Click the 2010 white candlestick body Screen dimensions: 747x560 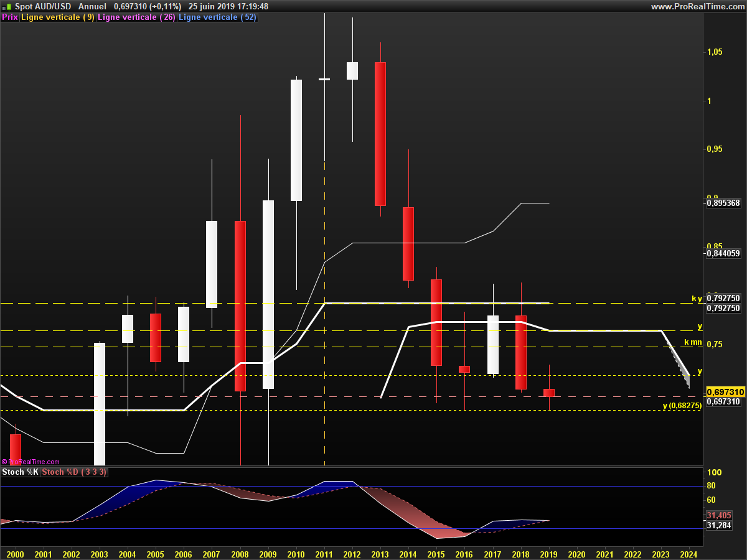[x=296, y=140]
